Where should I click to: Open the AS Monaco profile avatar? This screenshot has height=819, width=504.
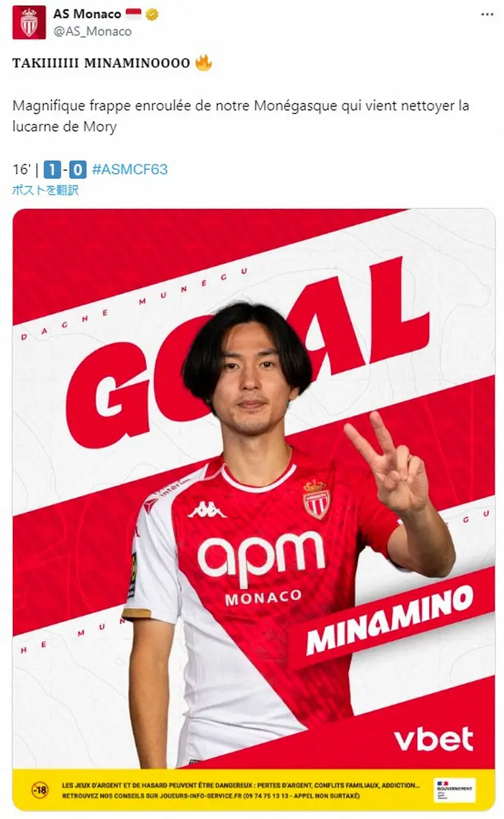[x=29, y=23]
